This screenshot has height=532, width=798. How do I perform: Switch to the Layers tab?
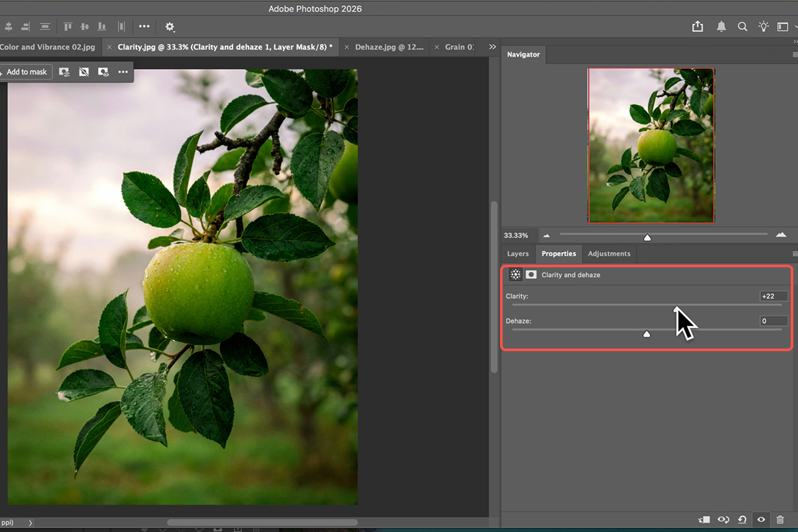(518, 253)
